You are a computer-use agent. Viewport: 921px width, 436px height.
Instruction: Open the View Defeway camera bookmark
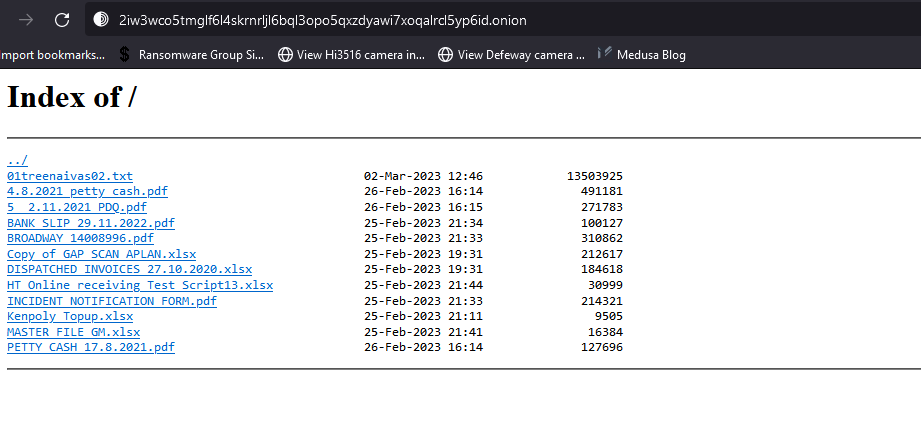(x=512, y=55)
